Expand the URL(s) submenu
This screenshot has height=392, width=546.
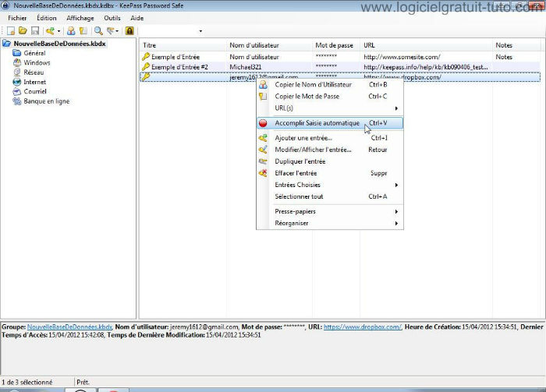330,108
